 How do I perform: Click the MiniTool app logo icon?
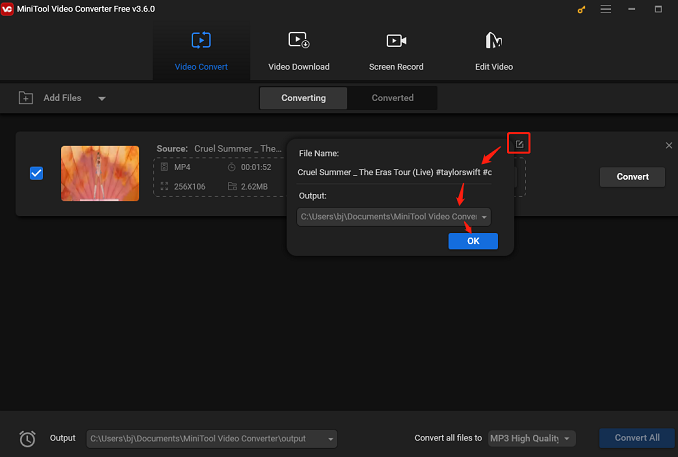point(7,9)
